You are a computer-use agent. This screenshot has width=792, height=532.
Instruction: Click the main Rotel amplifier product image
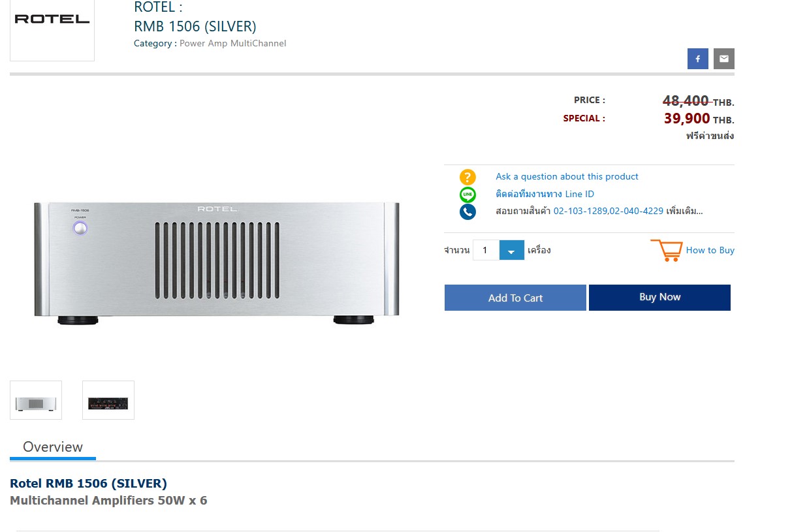[217, 263]
